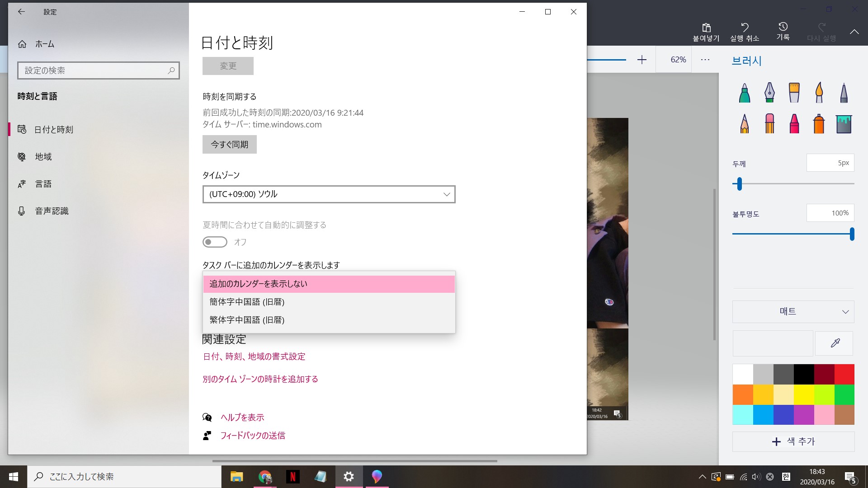
Task: Click the 今すぐ同期 button
Action: pos(229,145)
